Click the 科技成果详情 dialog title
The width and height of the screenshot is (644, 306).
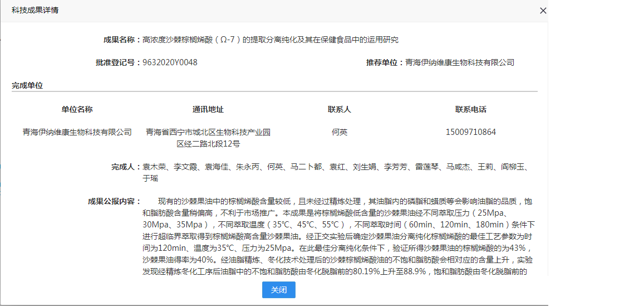(x=35, y=11)
